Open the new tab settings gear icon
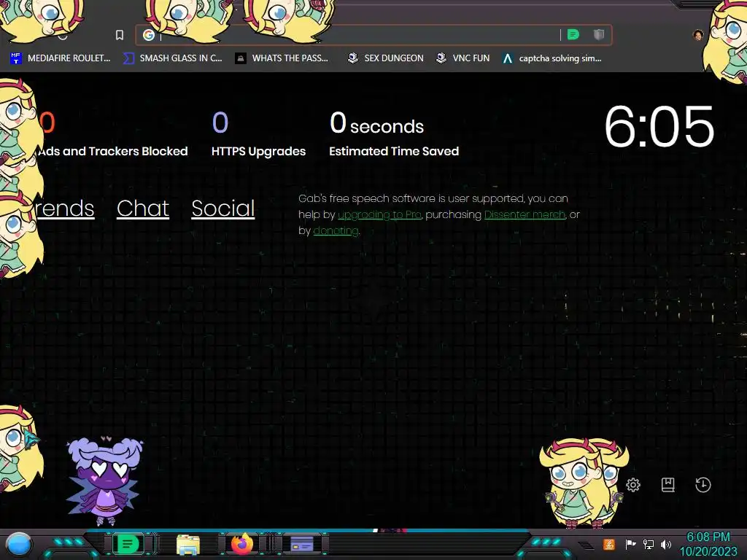 [x=633, y=485]
